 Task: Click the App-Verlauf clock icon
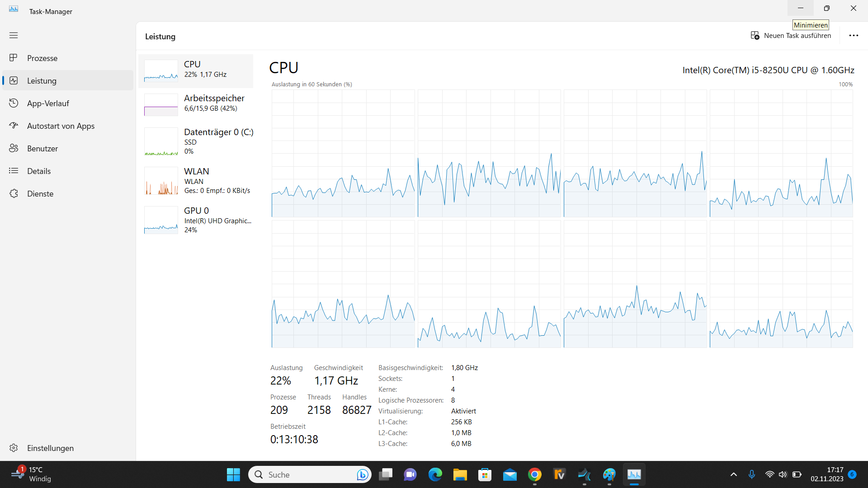14,103
